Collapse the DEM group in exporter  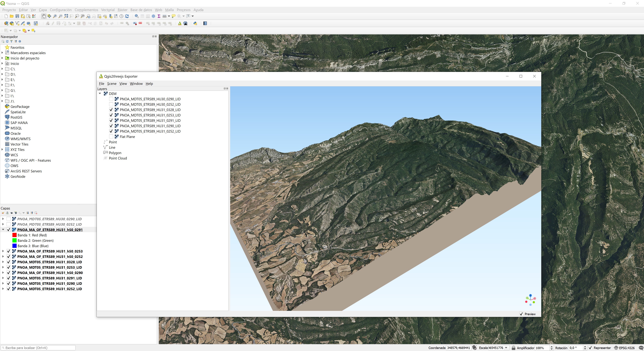[x=100, y=94]
